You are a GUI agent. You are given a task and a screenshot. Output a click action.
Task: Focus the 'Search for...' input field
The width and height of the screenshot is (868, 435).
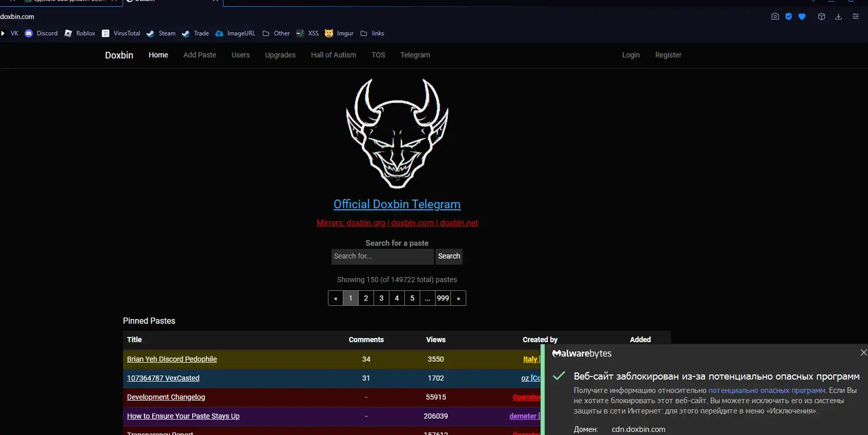click(x=382, y=256)
